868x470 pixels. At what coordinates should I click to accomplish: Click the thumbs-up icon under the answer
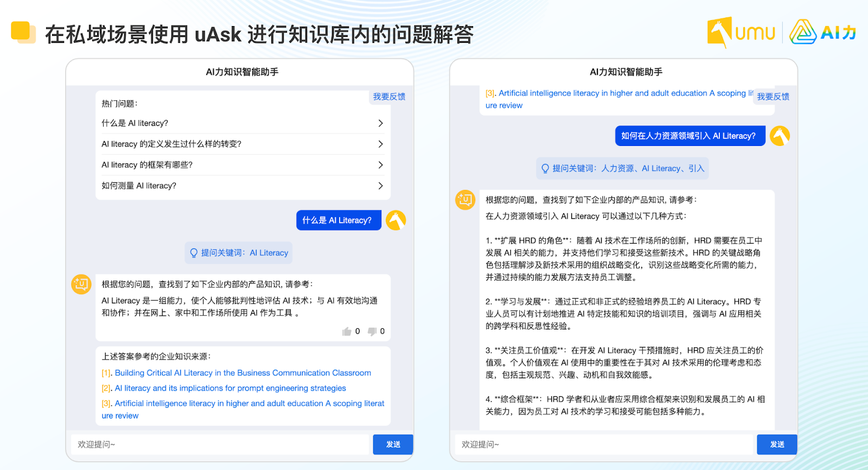pos(347,332)
